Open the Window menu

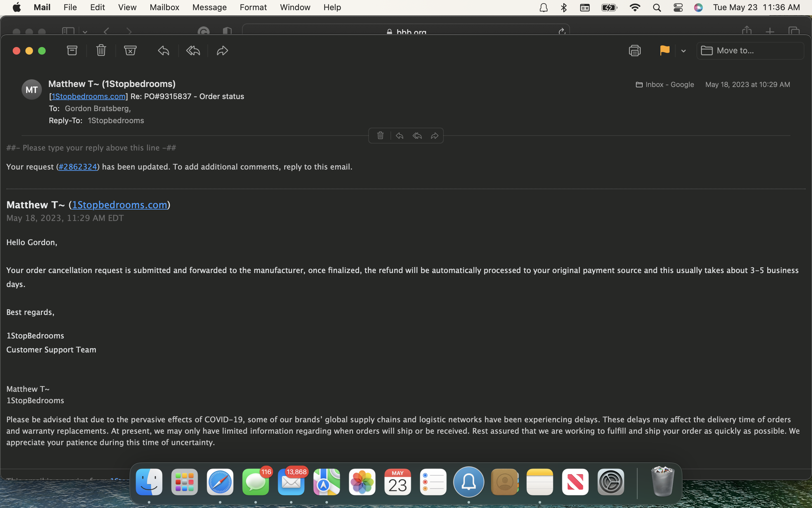click(295, 7)
